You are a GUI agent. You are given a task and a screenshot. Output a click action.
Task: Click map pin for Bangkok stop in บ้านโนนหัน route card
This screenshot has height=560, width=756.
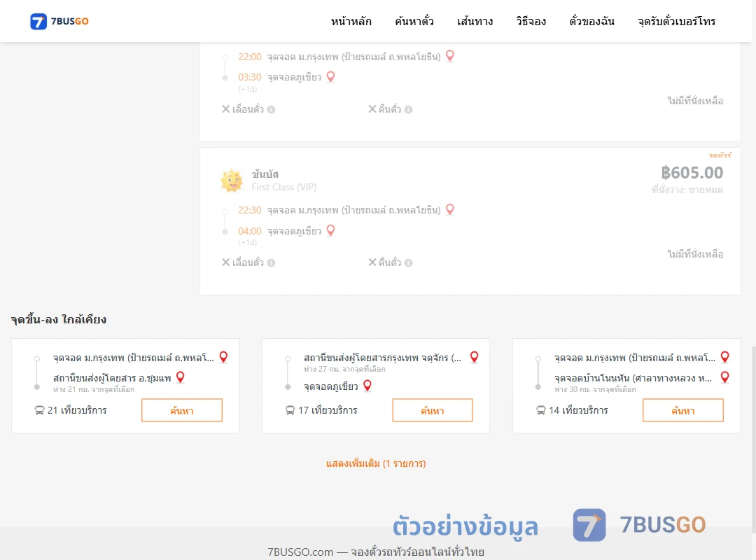tap(725, 357)
